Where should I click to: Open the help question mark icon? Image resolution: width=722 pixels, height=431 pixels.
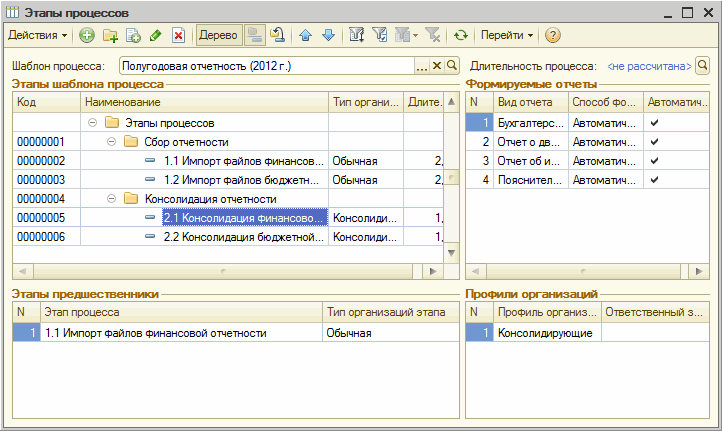553,35
